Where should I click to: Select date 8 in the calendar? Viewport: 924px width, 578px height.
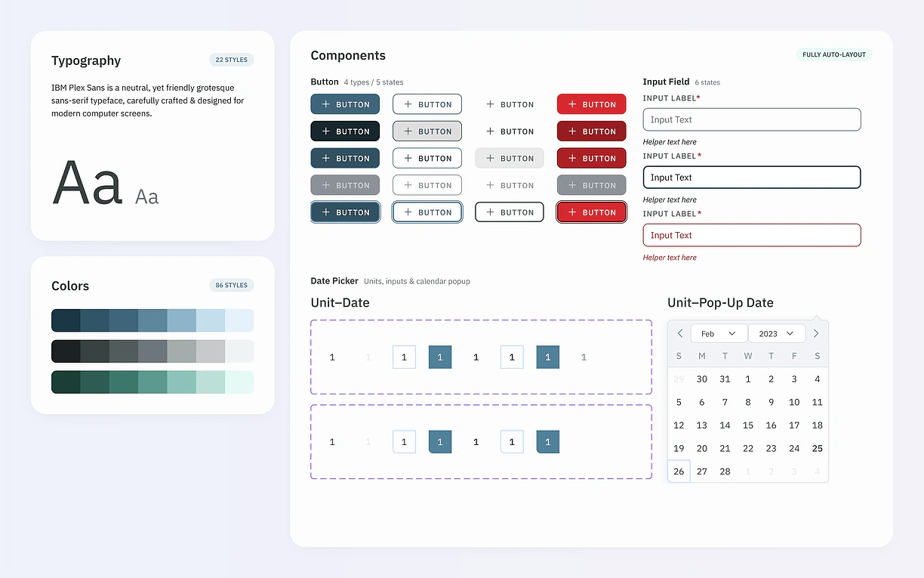(x=748, y=402)
